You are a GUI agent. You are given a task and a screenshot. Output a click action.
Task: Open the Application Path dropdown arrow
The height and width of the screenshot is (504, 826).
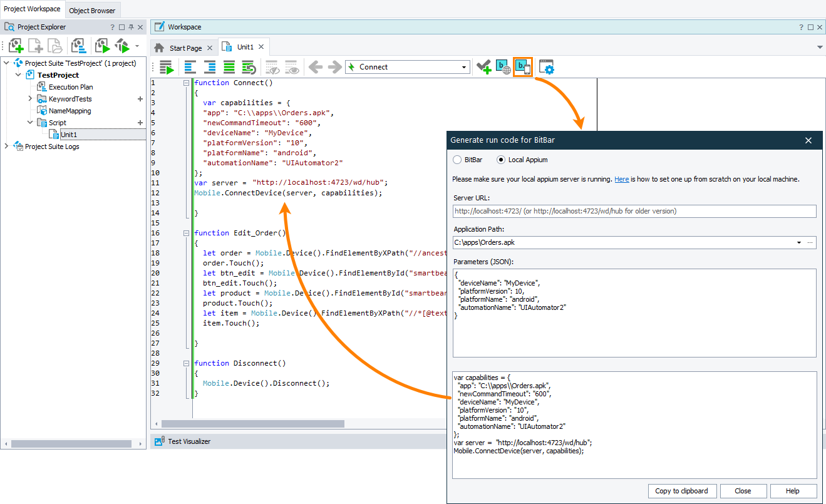click(x=799, y=242)
